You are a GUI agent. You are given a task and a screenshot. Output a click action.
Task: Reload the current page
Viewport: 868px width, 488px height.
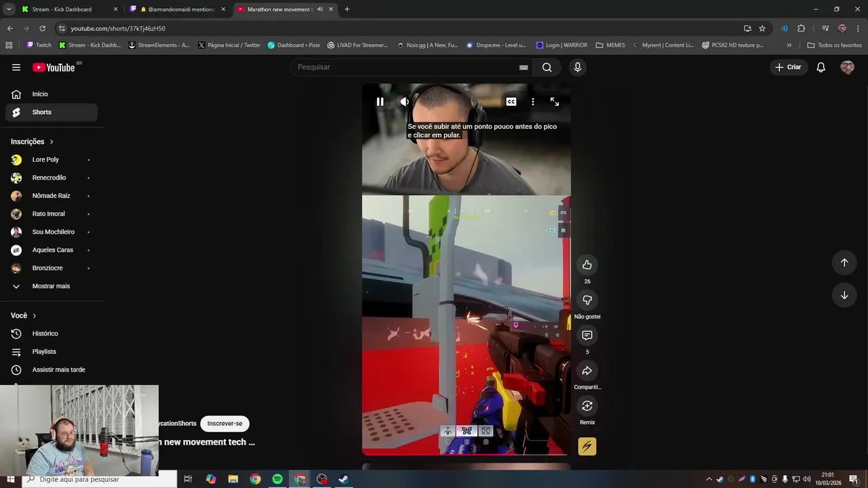point(42,28)
